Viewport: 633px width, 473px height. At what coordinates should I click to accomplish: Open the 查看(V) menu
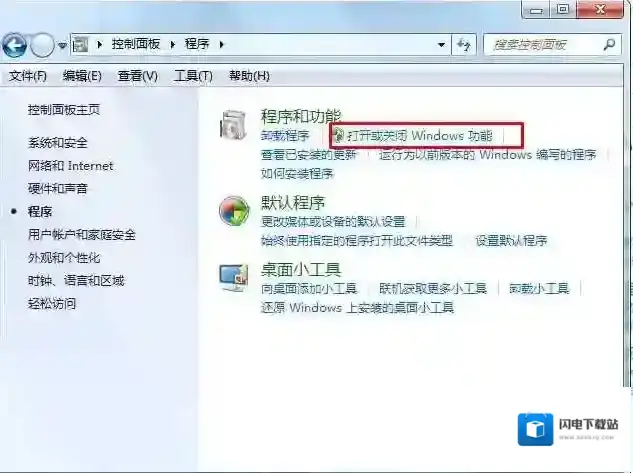pyautogui.click(x=137, y=75)
